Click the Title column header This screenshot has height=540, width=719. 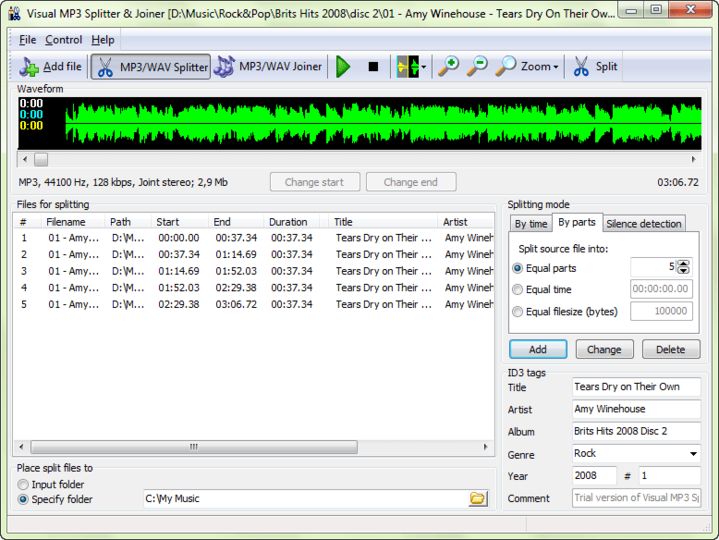382,222
